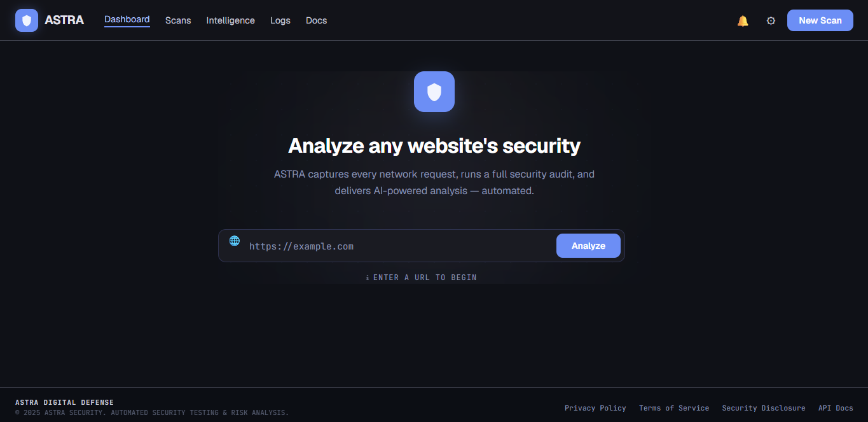
Task: Select the Dashboard nav tab
Action: (127, 20)
